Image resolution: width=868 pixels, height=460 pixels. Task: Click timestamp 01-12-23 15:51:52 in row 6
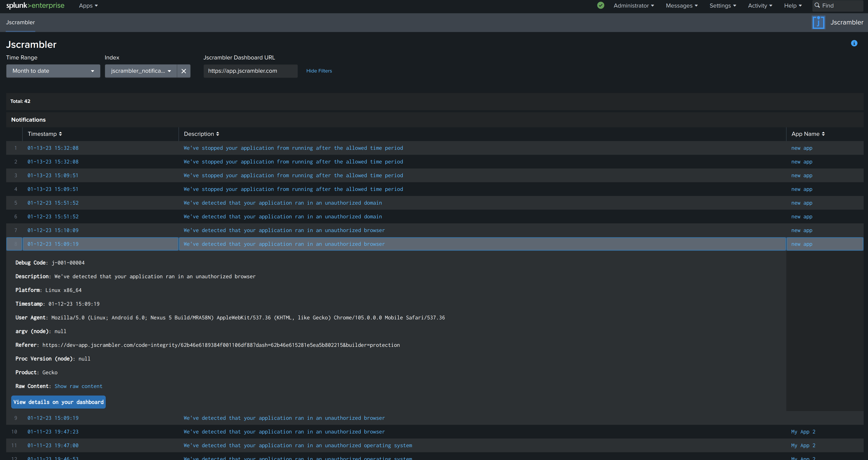click(53, 217)
